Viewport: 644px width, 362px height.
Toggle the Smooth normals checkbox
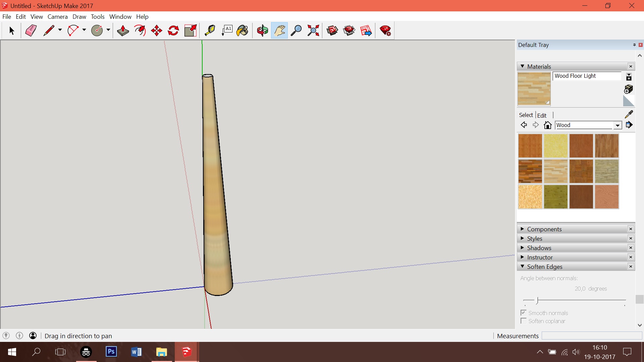click(x=523, y=313)
